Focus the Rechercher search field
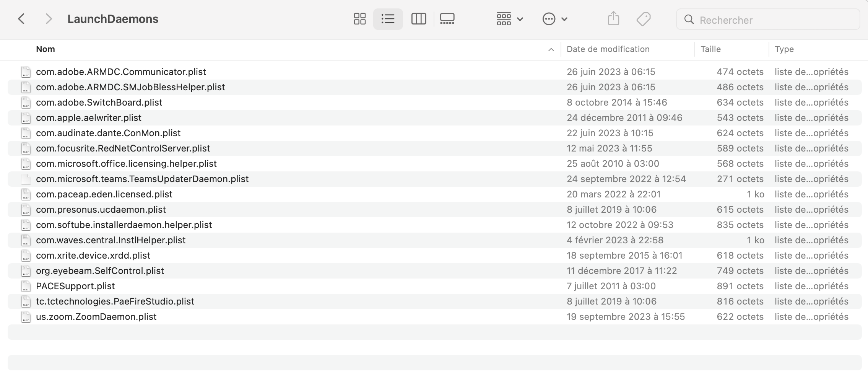This screenshot has height=378, width=868. (768, 20)
